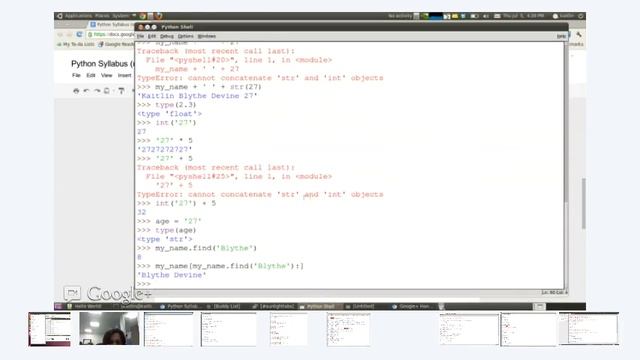Image resolution: width=640 pixels, height=360 pixels.
Task: Select the webcam participant thumbnail
Action: (109, 329)
